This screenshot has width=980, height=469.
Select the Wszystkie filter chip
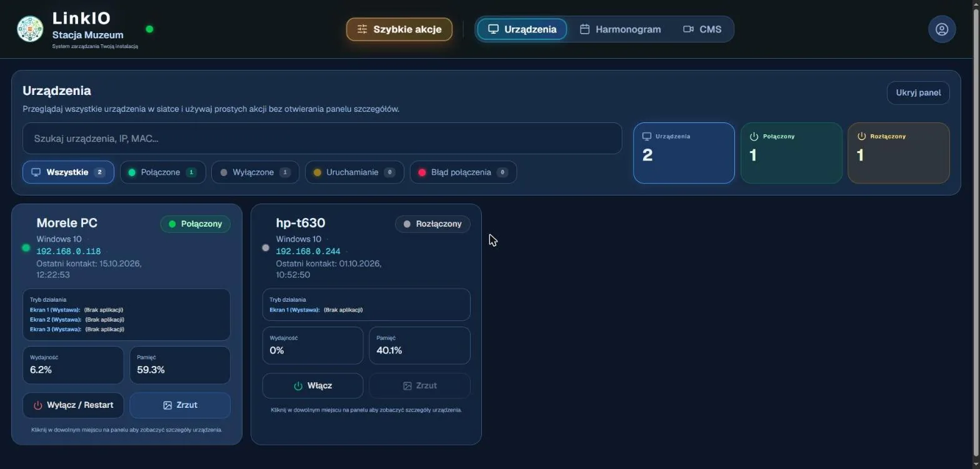pyautogui.click(x=69, y=172)
